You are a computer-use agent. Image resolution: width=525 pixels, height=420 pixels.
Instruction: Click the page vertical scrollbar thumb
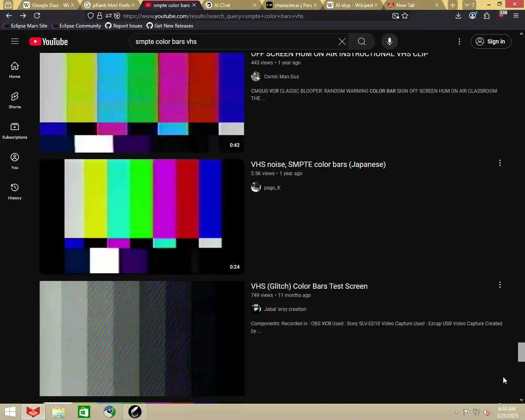pos(521,352)
